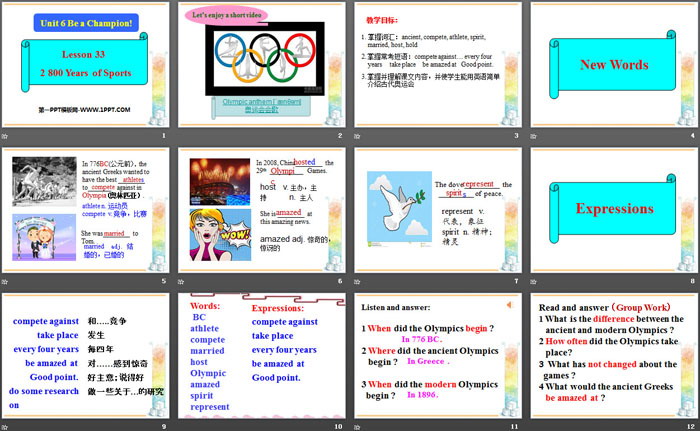
Task: Click the slide number 11 label
Action: pos(514,427)
